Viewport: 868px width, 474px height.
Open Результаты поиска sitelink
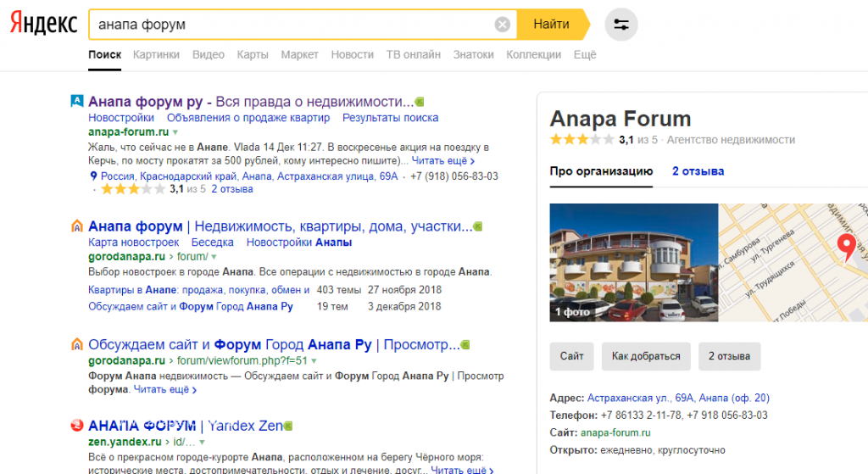390,117
